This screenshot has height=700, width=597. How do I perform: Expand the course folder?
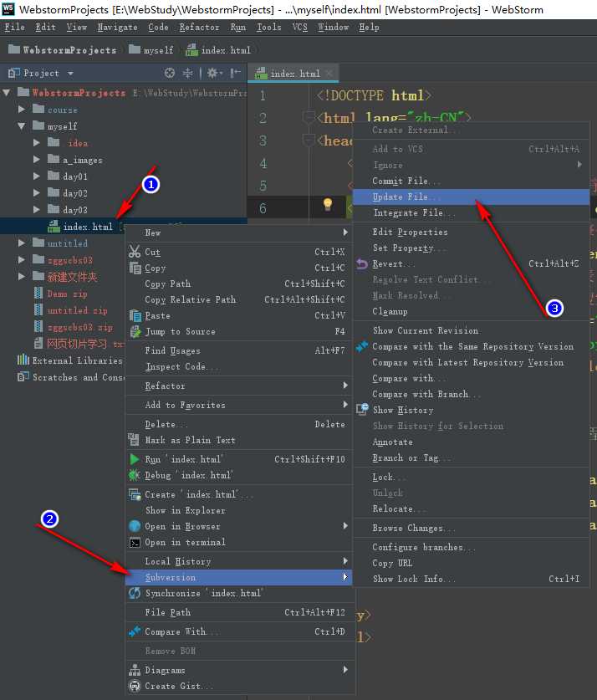point(22,110)
